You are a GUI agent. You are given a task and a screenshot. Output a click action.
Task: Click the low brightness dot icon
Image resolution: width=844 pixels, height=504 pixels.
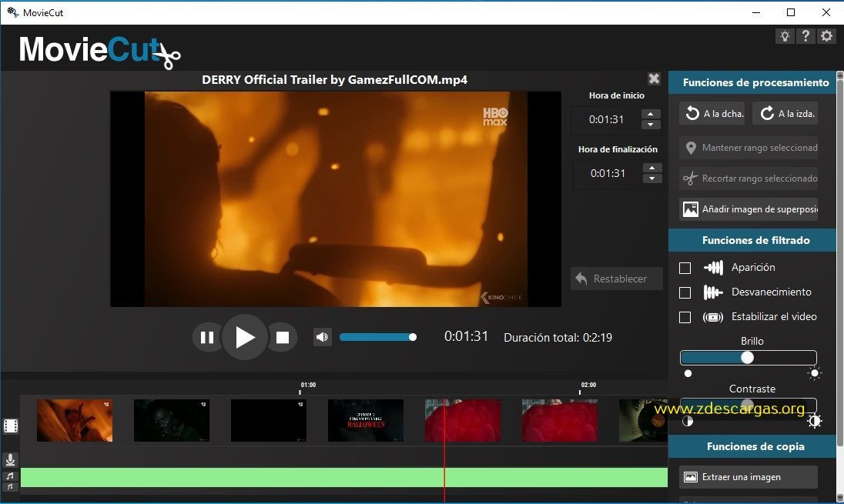pos(688,373)
